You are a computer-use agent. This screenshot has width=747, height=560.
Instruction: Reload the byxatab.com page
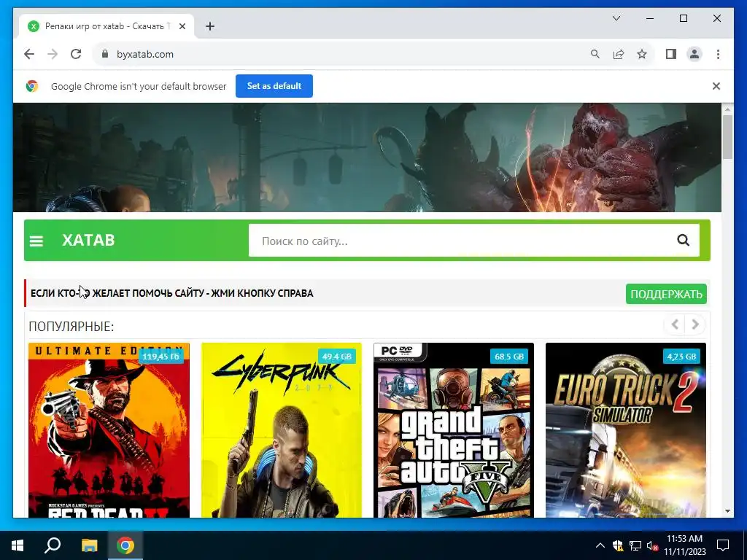tap(76, 54)
